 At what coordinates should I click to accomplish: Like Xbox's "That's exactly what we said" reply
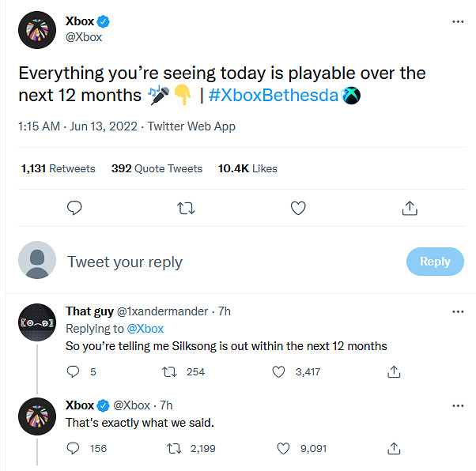coord(285,448)
